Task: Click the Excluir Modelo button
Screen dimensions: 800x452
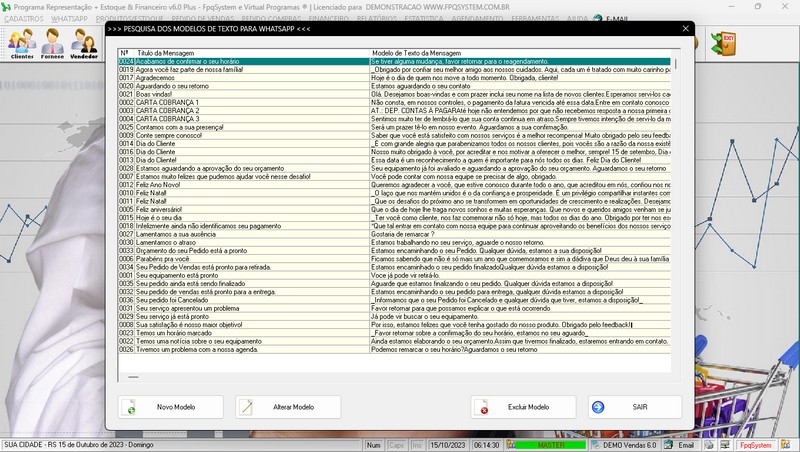Action: (523, 407)
